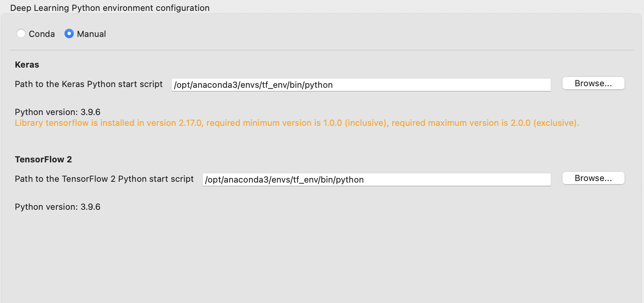Select the Manual radio button
The image size is (644, 303).
69,34
